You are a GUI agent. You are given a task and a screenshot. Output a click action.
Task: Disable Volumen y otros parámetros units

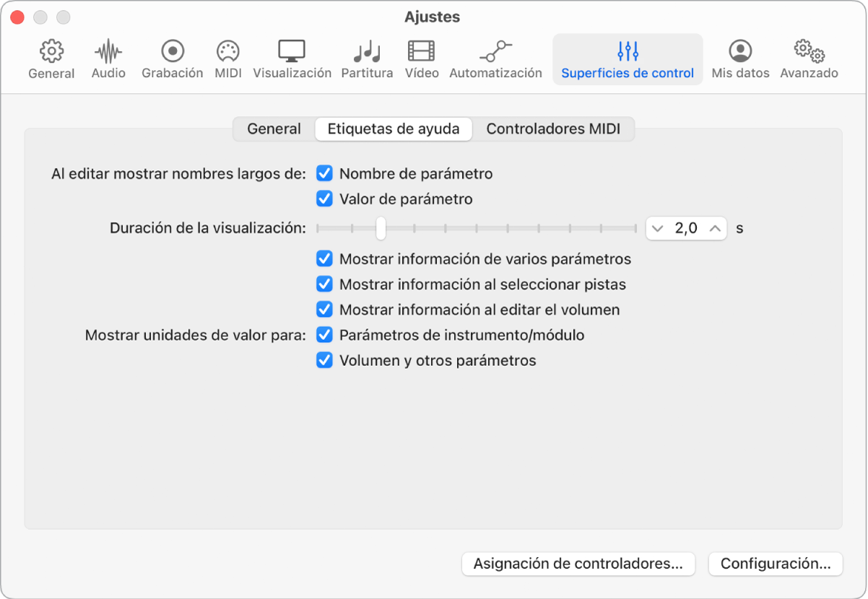point(325,361)
